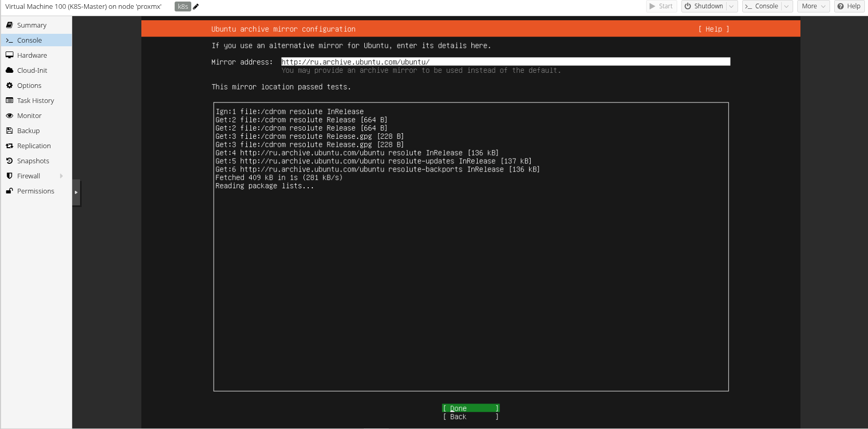This screenshot has width=868, height=429.
Task: Click the 'Ubuntu archive mirror configuration' title
Action: click(x=283, y=29)
